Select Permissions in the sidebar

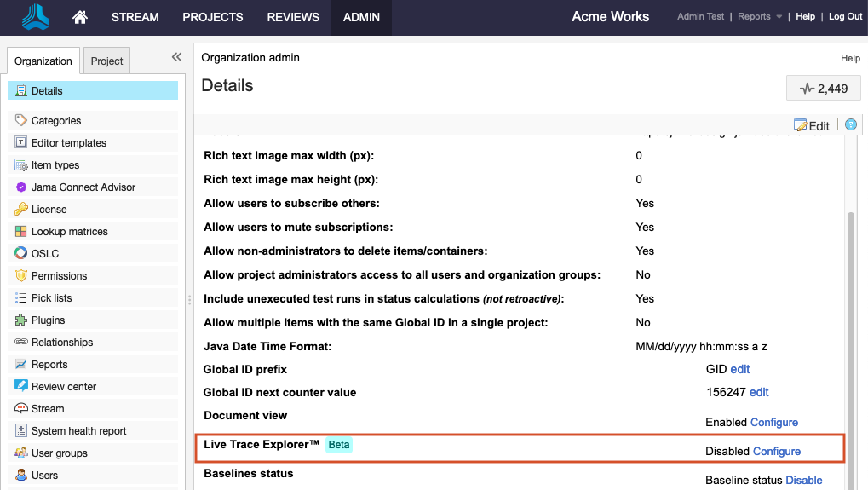click(93, 275)
